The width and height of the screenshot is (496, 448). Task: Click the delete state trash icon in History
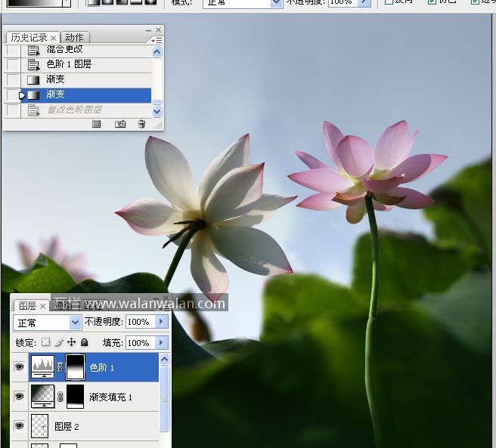[x=141, y=125]
